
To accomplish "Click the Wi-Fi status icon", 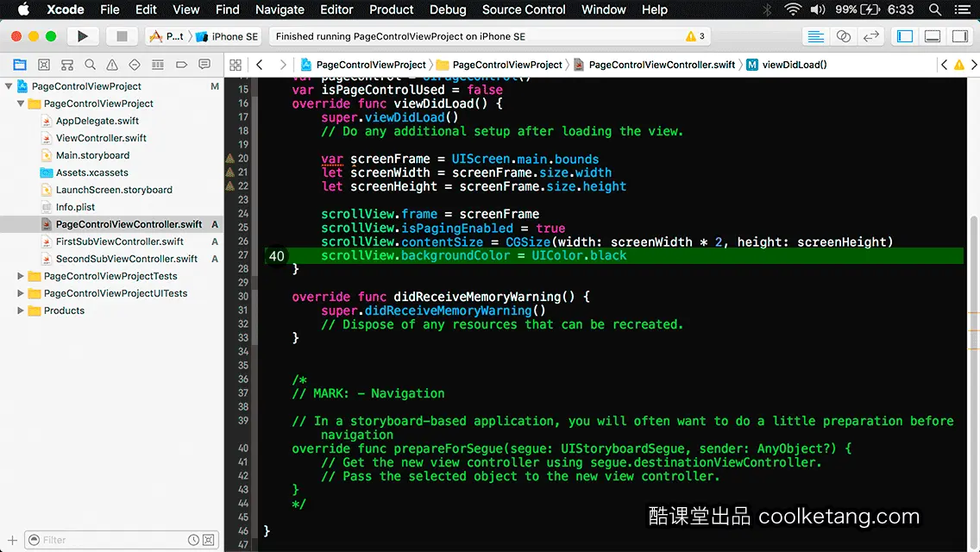I will pos(793,9).
